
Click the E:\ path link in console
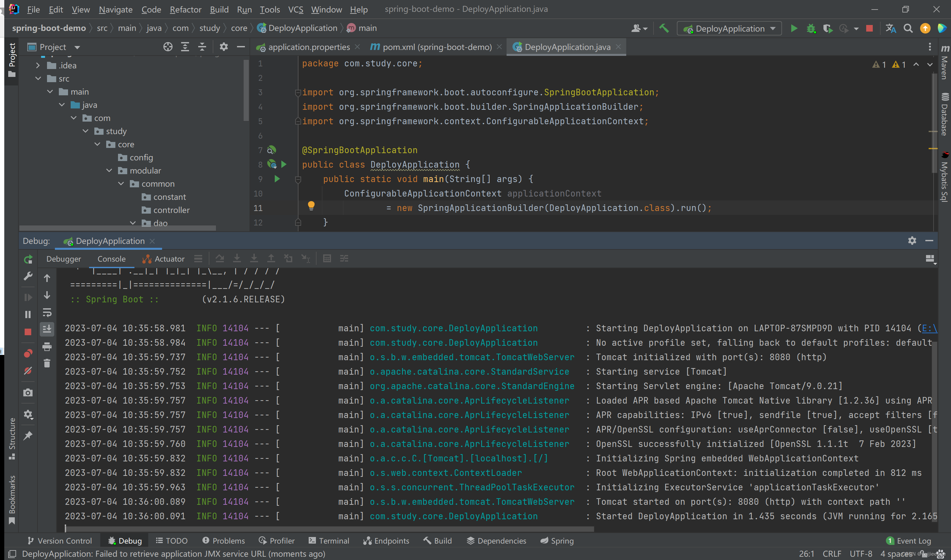930,328
